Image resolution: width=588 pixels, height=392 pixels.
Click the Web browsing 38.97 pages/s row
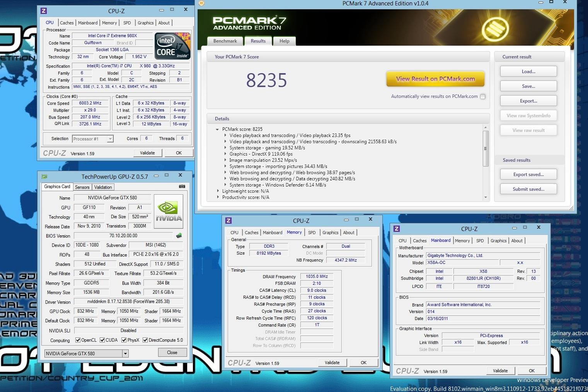coord(292,173)
